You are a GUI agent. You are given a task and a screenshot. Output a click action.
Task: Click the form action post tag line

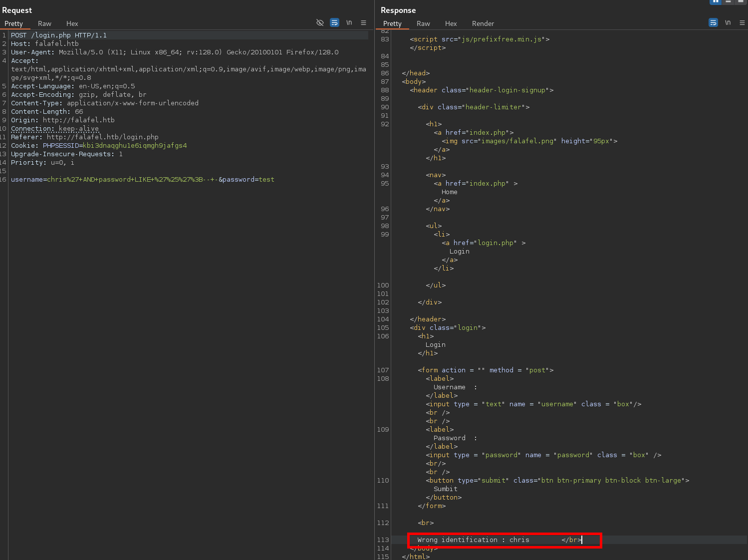pos(486,370)
